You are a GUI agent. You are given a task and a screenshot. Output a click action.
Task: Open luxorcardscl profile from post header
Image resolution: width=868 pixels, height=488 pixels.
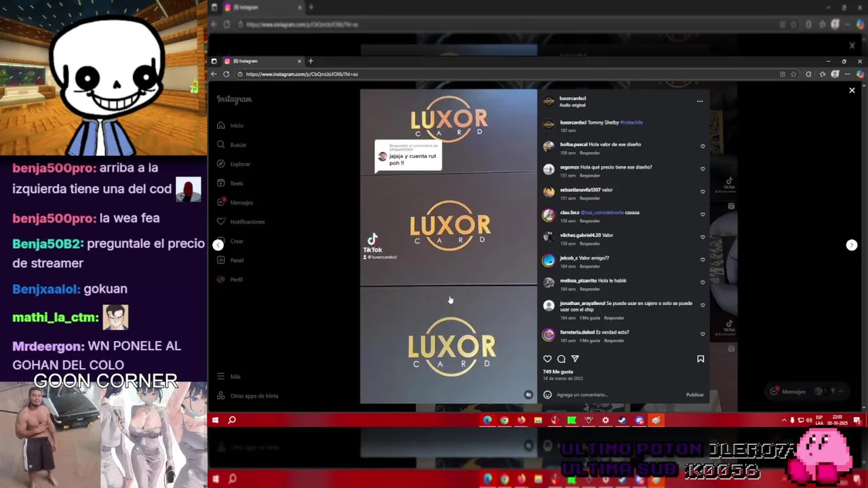572,98
